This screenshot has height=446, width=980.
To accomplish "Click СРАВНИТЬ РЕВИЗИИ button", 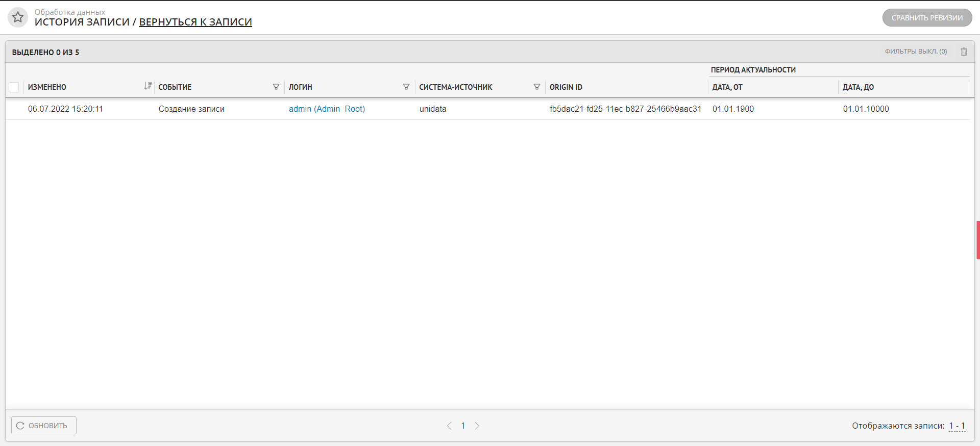I will pos(927,18).
